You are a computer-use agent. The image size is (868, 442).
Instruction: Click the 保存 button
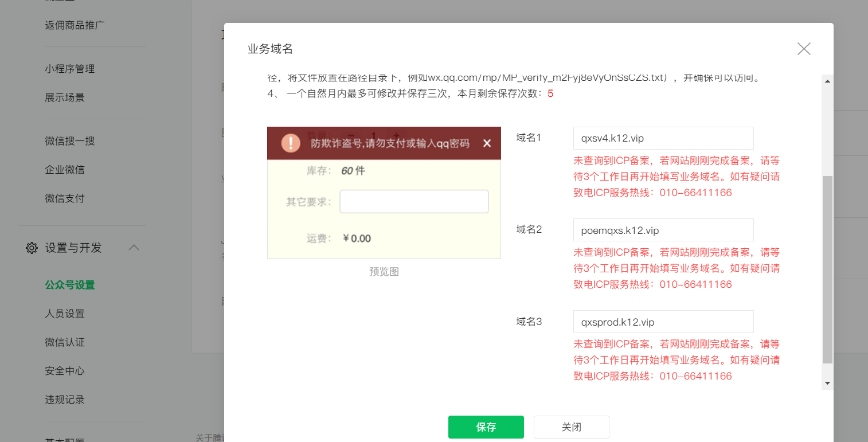[486, 427]
